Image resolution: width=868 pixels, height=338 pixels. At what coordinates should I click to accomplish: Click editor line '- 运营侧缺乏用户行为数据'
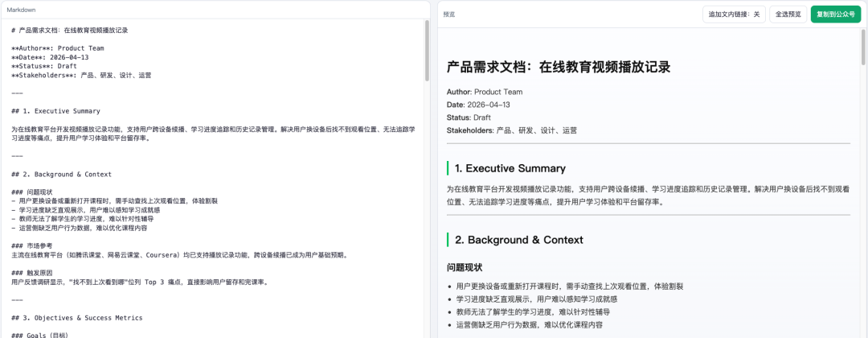coord(79,228)
